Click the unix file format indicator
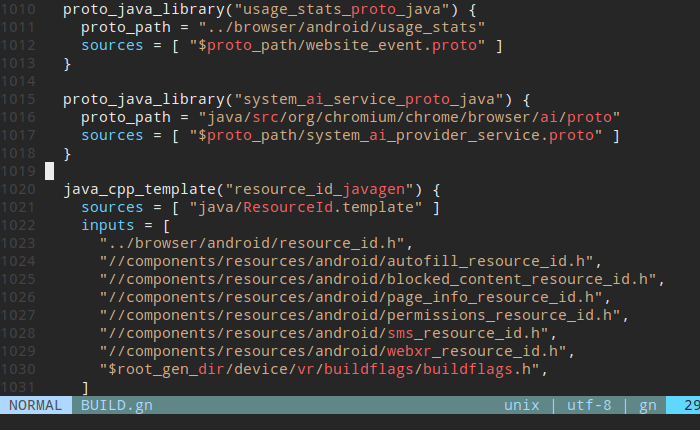 pos(522,405)
